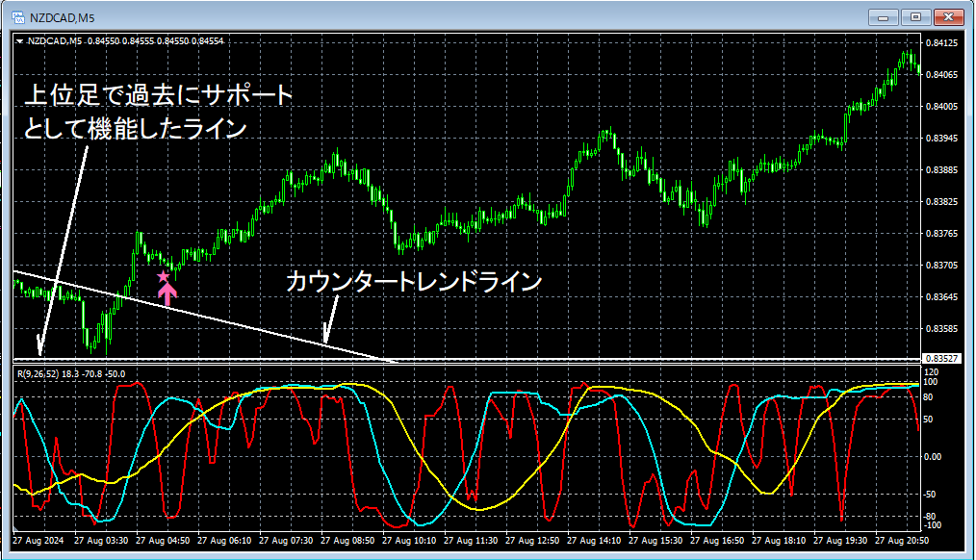Click time axis label 27 Aug 11:30
The height and width of the screenshot is (560, 976).
[471, 541]
